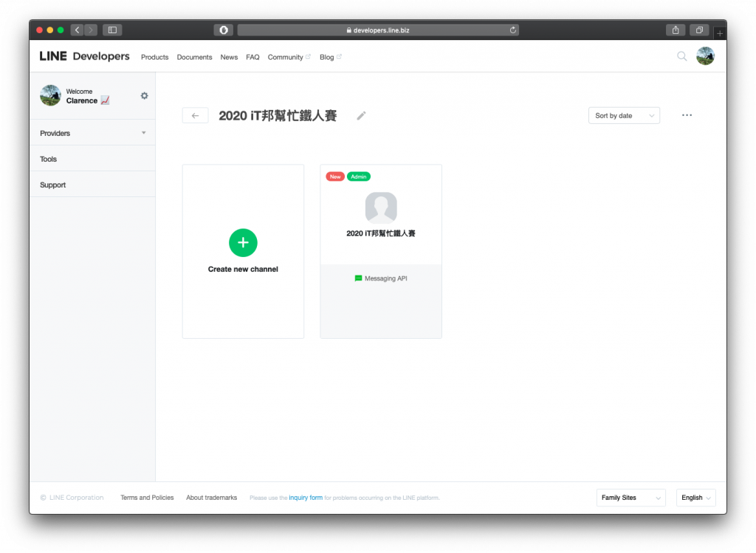Click the Clarence user name in sidebar
756x553 pixels.
click(x=82, y=100)
